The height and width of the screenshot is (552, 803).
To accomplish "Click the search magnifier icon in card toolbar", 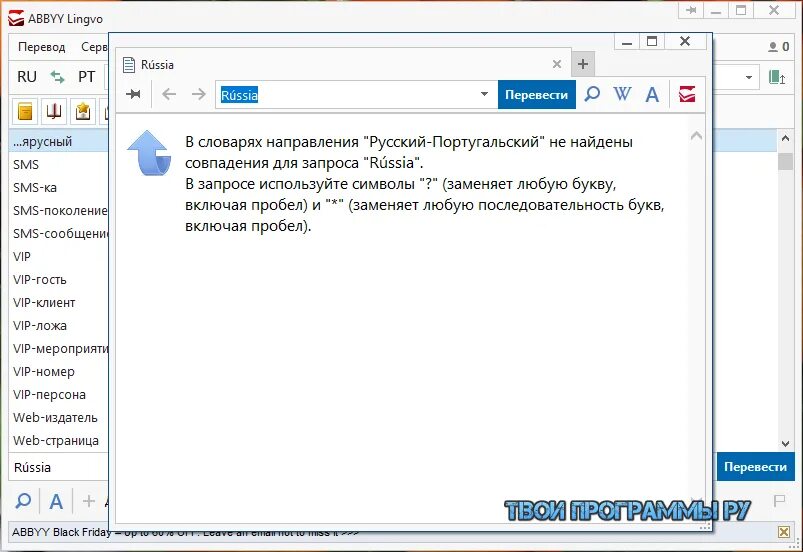I will pos(592,94).
